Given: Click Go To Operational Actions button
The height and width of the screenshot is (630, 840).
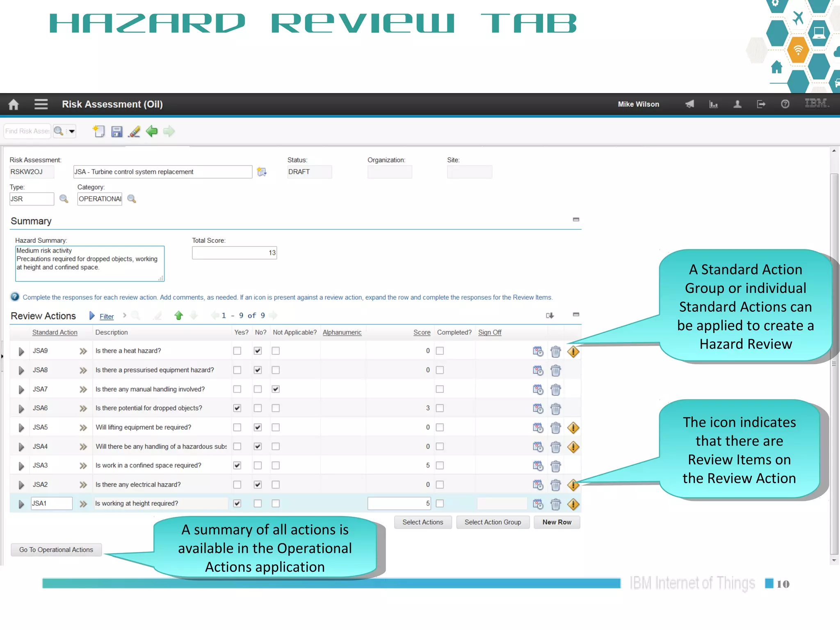Looking at the screenshot, I should (56, 550).
